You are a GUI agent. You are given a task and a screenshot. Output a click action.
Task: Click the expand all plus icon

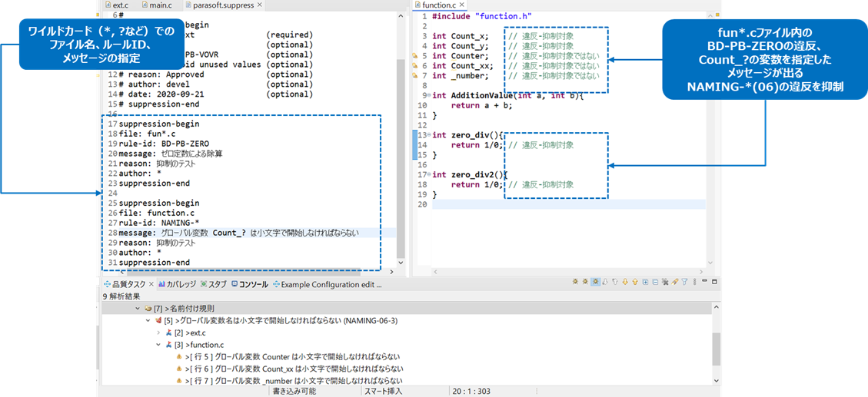pyautogui.click(x=644, y=283)
